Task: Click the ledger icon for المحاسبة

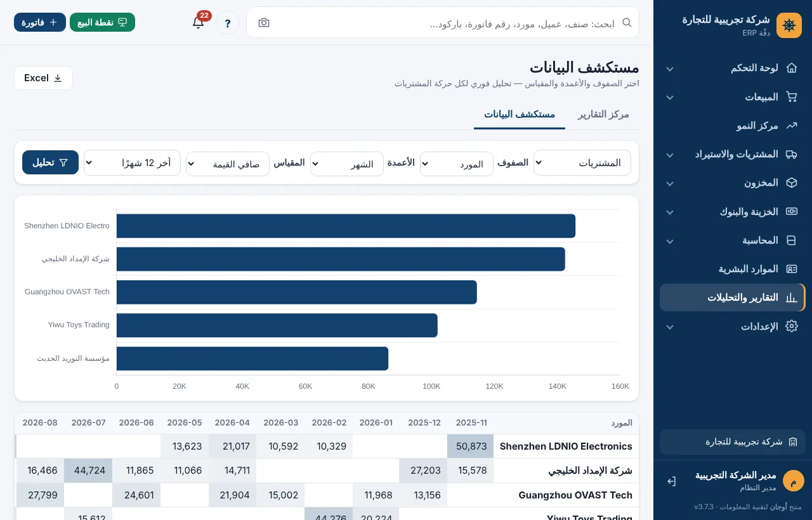Action: pos(791,240)
